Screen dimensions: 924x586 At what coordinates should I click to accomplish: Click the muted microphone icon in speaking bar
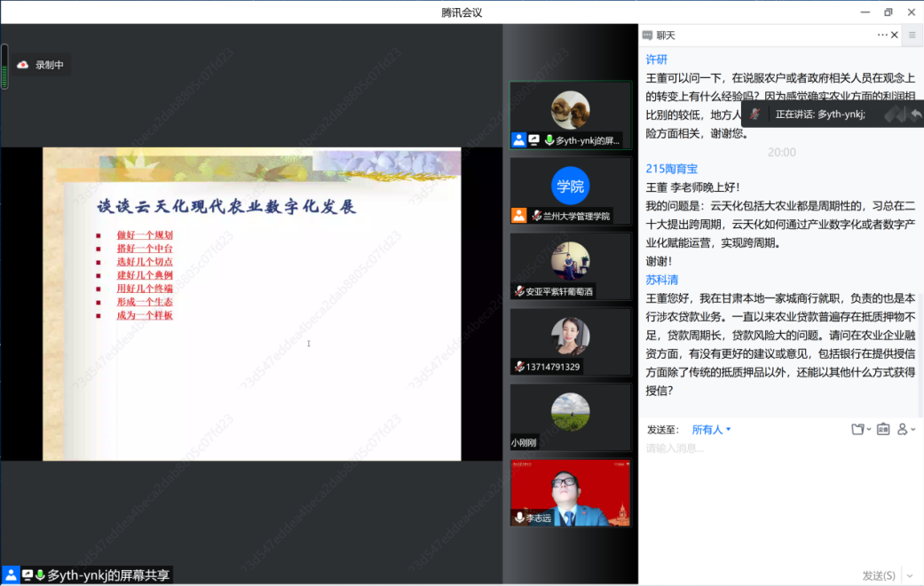[754, 114]
